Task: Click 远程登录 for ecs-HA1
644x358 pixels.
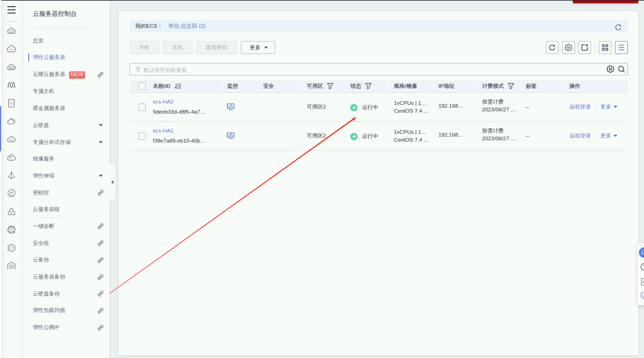Action: [580, 136]
